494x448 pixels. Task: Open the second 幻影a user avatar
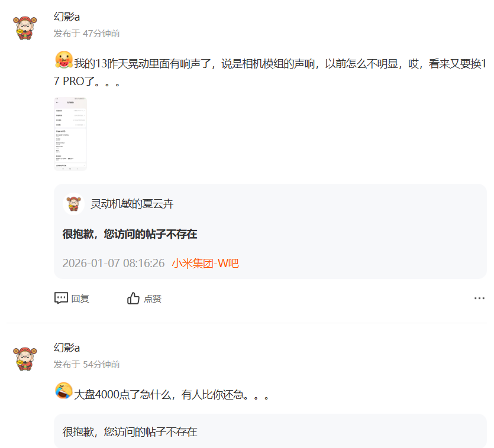(25, 359)
